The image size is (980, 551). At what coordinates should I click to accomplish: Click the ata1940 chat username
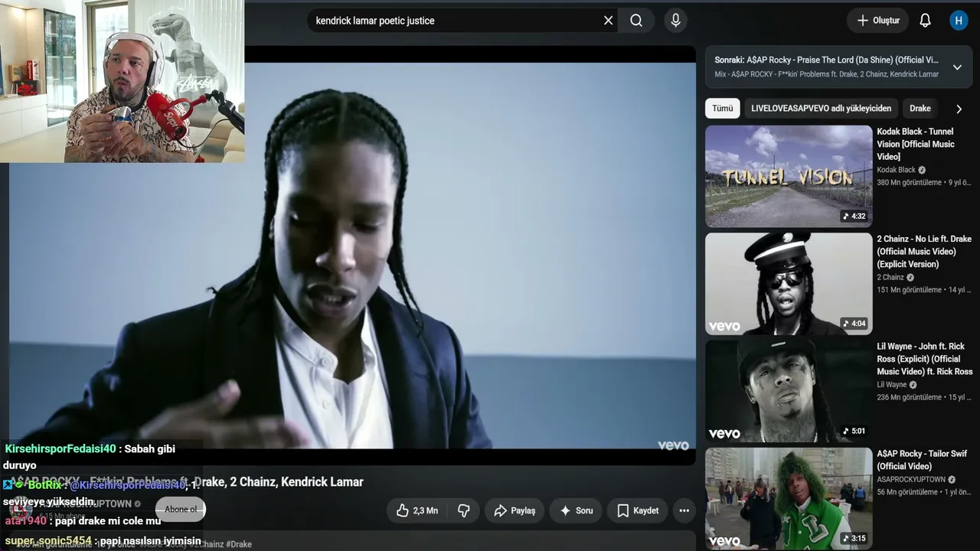coord(26,521)
